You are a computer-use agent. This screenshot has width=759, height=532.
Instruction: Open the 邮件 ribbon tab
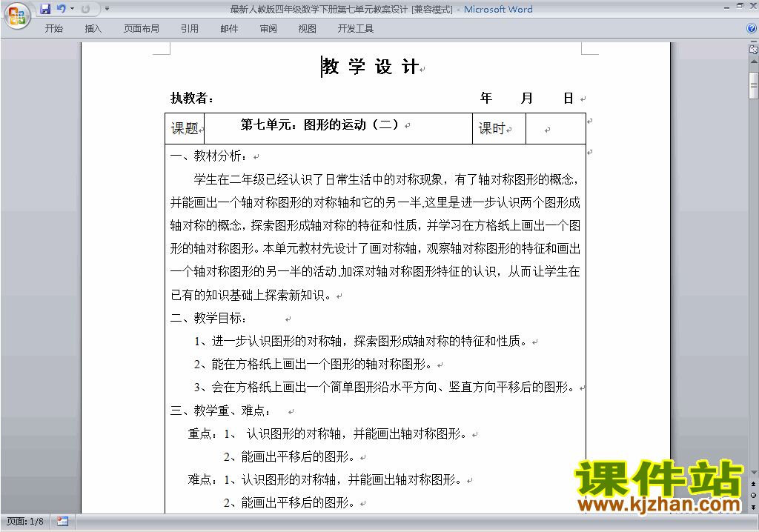click(x=229, y=29)
